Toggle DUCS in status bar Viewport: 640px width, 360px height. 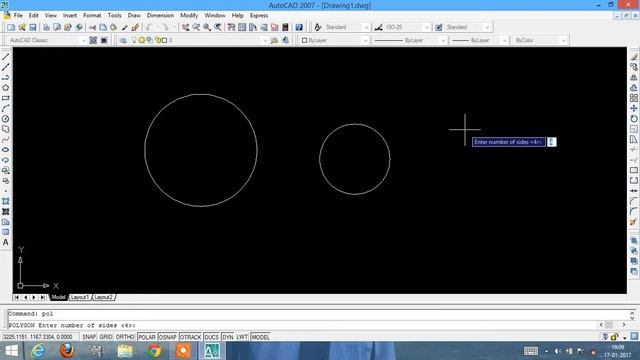tap(211, 337)
